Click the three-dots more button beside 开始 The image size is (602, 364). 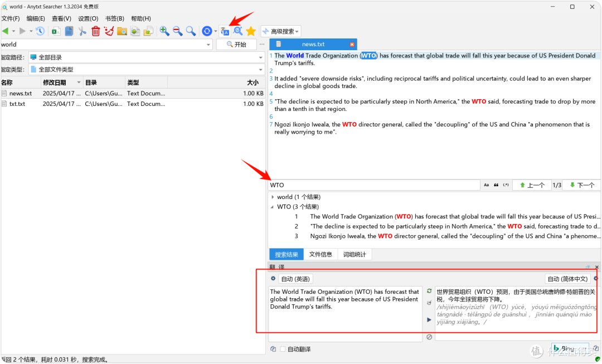pyautogui.click(x=262, y=44)
